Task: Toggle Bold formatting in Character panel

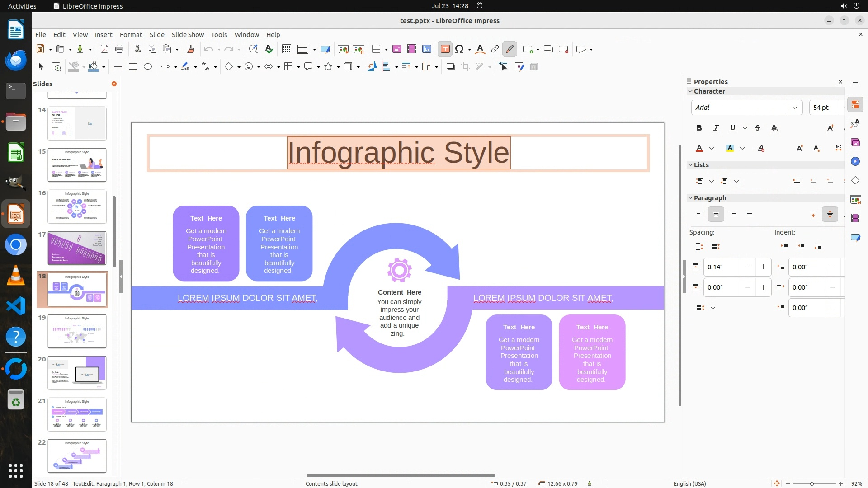Action: [x=699, y=128]
